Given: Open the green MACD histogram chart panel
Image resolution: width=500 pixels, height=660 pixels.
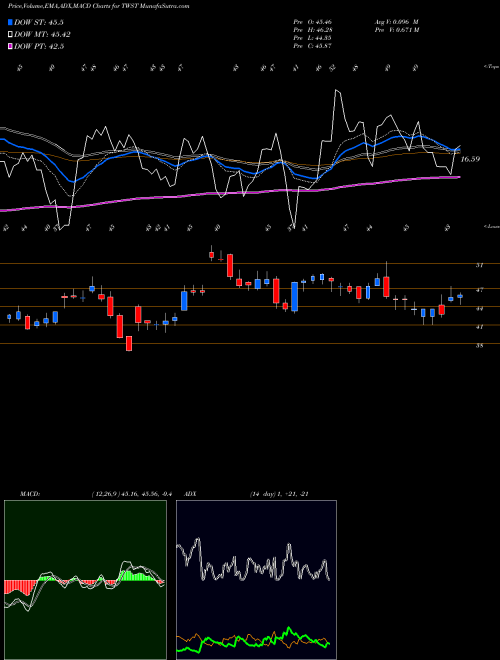Looking at the screenshot, I should pos(85,580).
